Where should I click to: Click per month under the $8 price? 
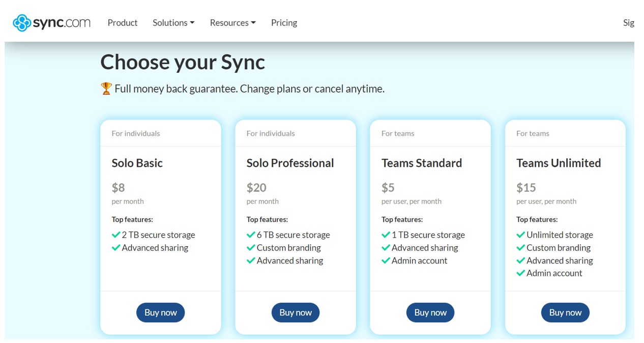tap(128, 202)
